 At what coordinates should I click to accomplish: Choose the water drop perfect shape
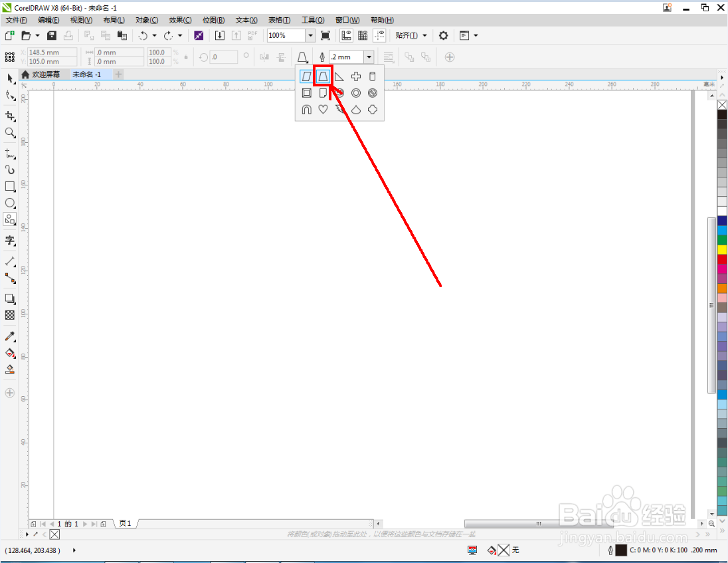[x=356, y=110]
